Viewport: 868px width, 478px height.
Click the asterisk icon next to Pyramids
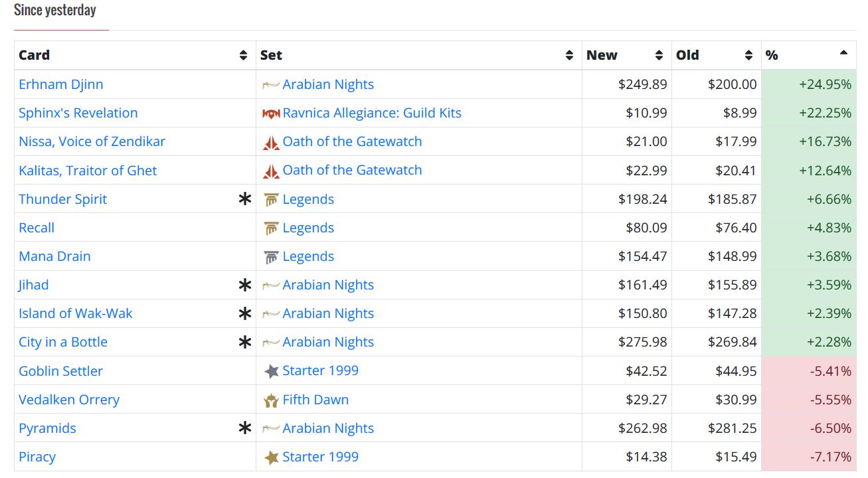click(x=245, y=428)
